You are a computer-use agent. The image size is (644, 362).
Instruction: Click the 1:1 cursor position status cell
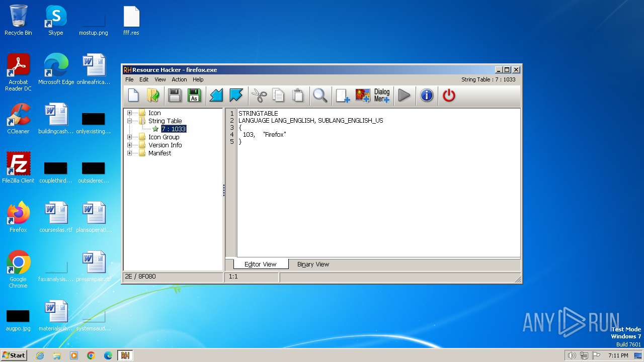coord(252,277)
